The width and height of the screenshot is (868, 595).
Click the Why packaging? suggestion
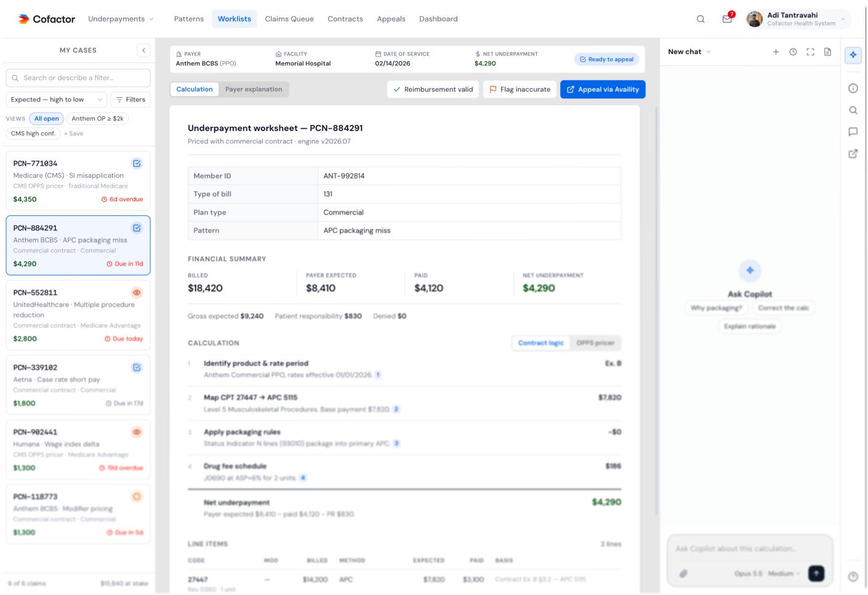tap(717, 308)
